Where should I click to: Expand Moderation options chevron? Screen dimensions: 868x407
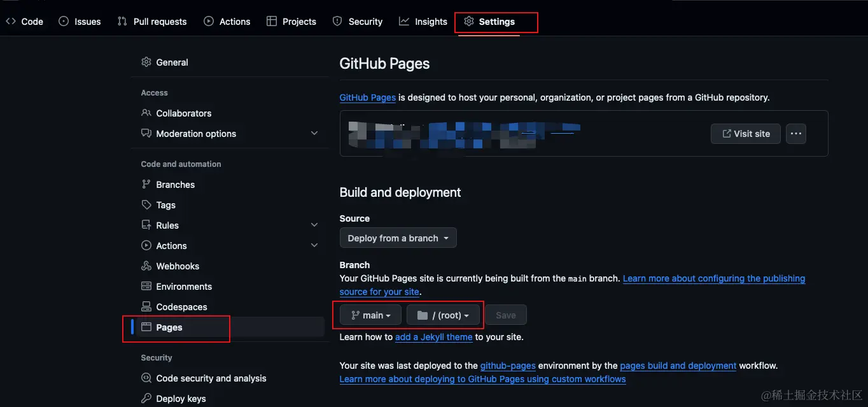coord(314,133)
